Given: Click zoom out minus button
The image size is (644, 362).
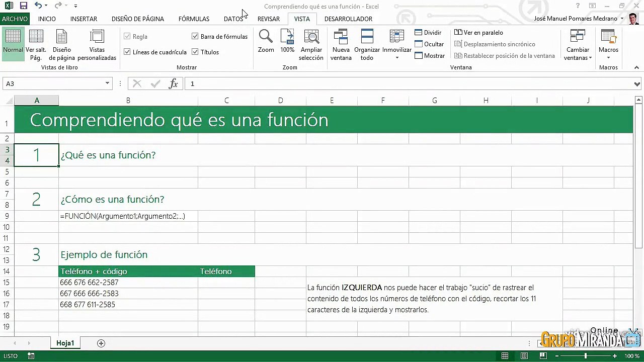Looking at the screenshot, I should pos(557,356).
